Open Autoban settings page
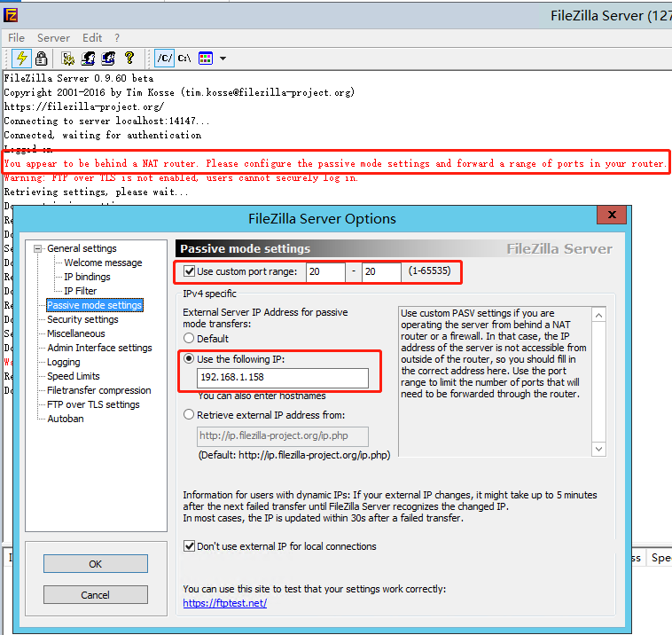 click(x=66, y=419)
